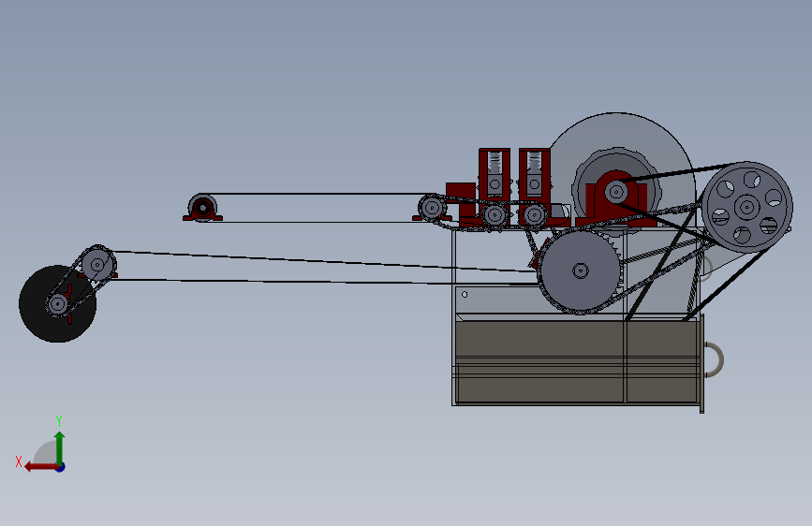Click the green Y label of the triad
Screen dimensions: 812x526
pos(59,420)
